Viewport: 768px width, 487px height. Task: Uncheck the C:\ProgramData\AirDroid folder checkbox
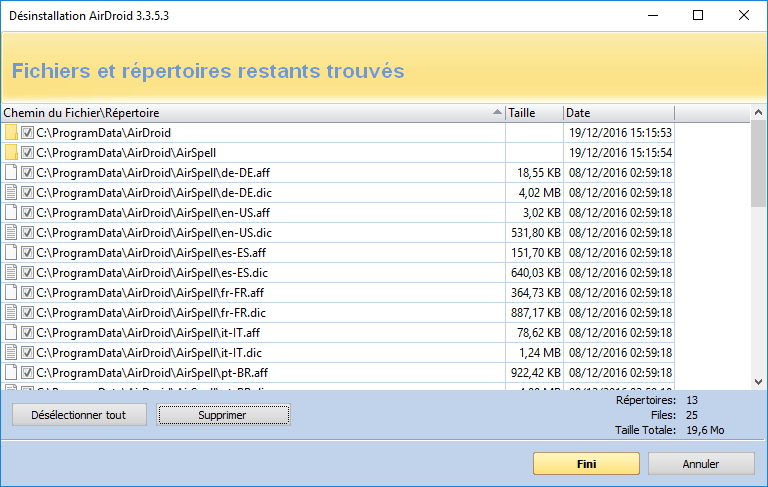pyautogui.click(x=27, y=132)
